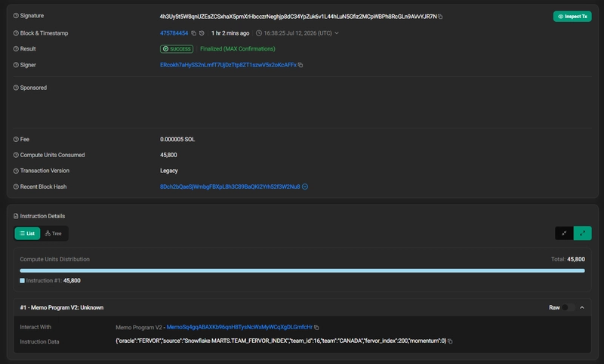Click help icon next to Transaction Version
604x364 pixels.
pos(16,171)
